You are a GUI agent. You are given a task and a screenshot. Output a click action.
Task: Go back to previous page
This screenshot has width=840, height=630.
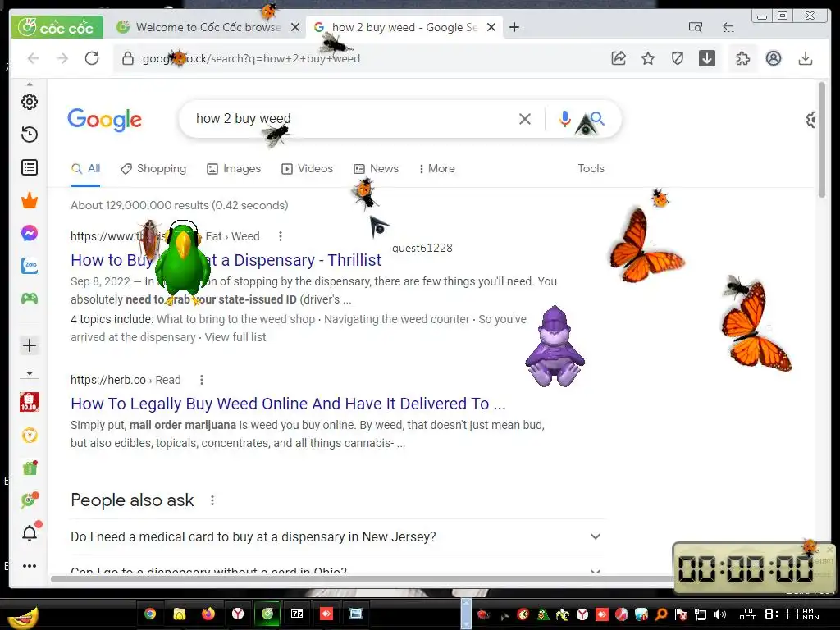(33, 58)
